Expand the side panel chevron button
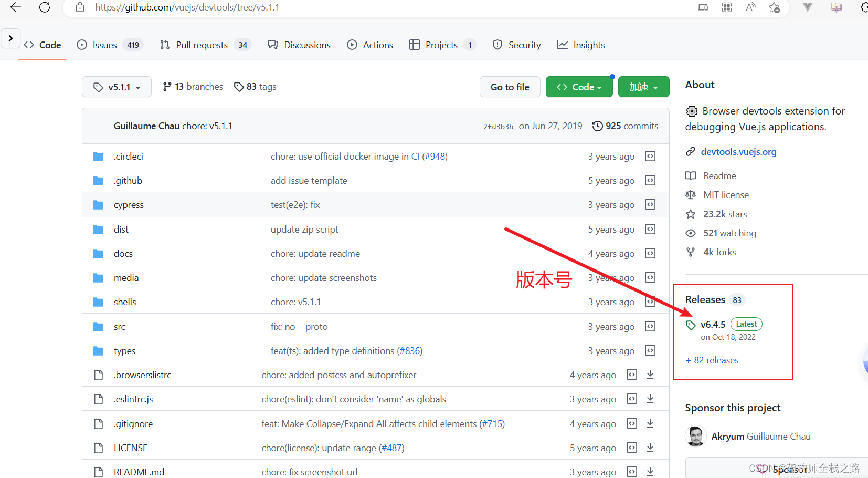868x478 pixels. coord(10,38)
